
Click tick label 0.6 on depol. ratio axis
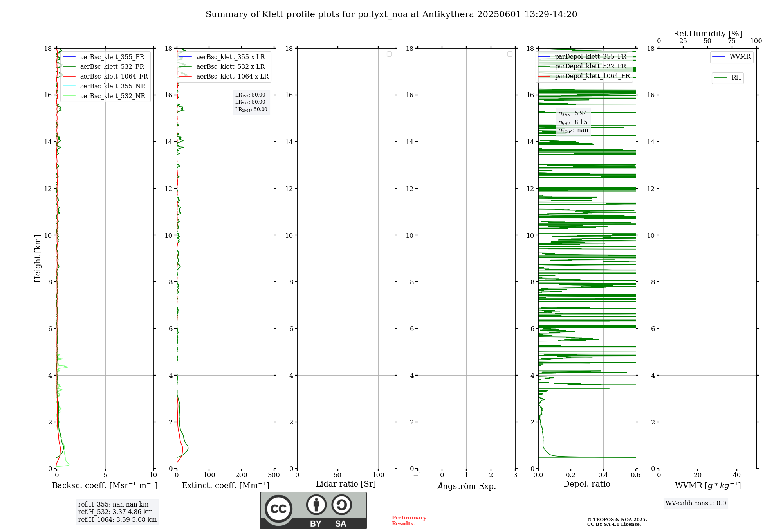tap(635, 475)
